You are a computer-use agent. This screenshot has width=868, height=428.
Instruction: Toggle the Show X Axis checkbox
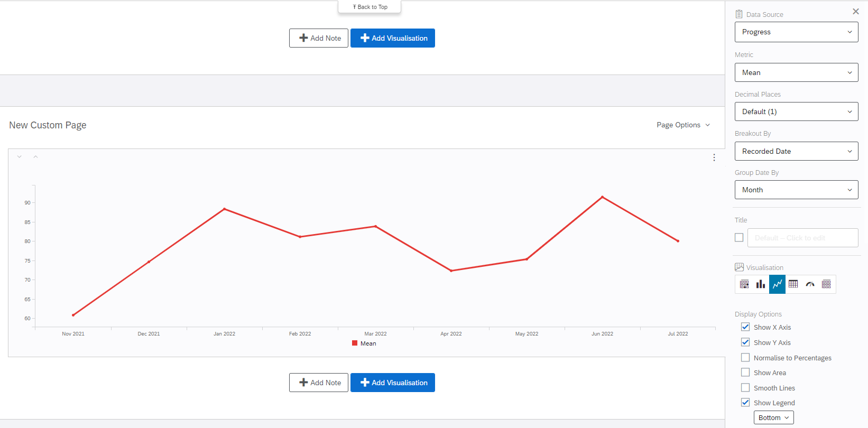click(745, 327)
